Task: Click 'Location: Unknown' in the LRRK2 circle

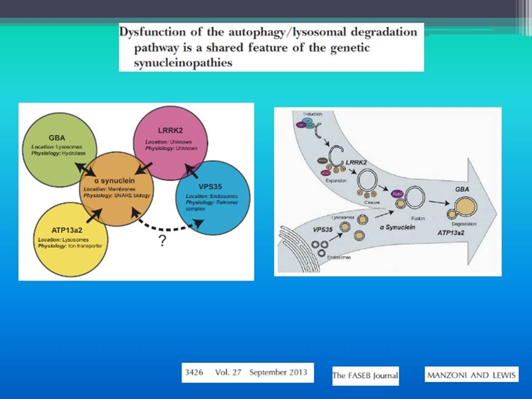Action: [168, 142]
